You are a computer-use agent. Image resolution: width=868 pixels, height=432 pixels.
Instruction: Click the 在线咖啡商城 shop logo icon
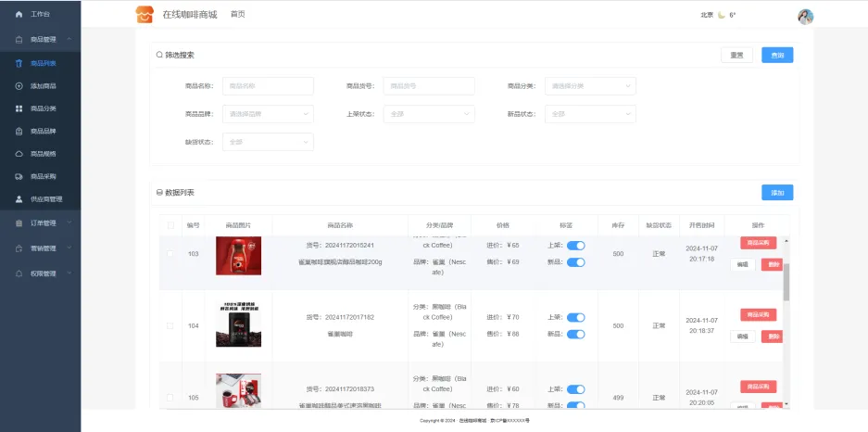coord(145,15)
